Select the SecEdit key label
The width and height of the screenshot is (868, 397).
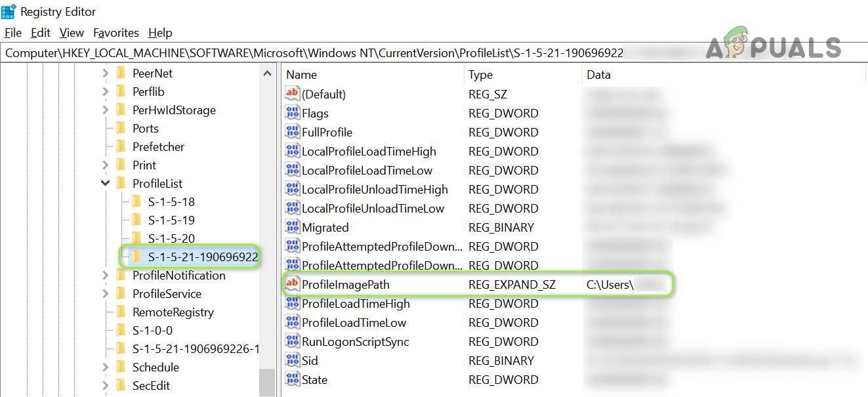click(x=152, y=386)
